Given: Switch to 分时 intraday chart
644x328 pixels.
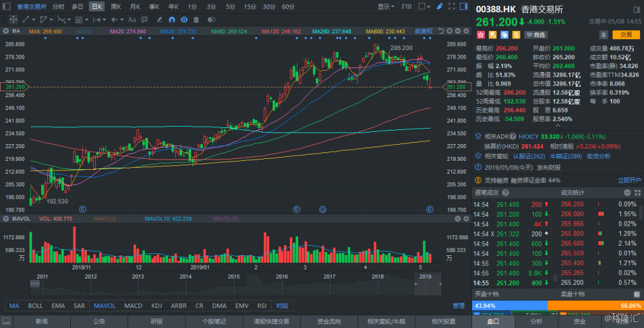Looking at the screenshot, I should tap(59, 6).
